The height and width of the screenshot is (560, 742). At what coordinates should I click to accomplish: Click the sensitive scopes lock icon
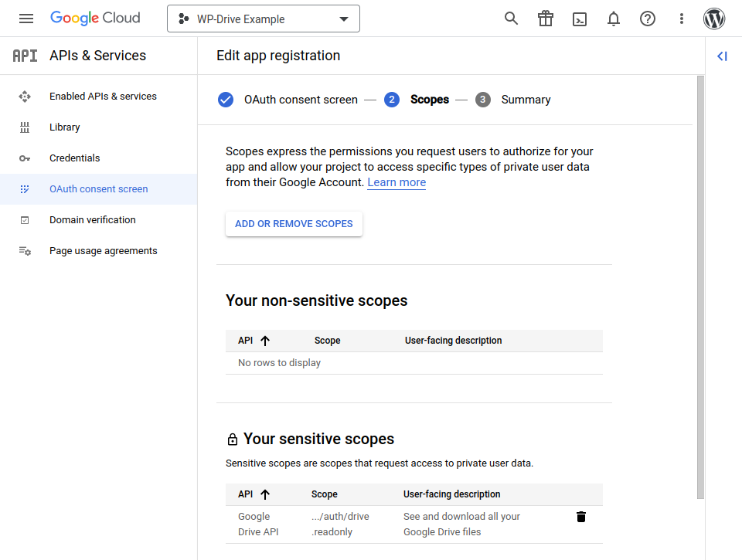point(232,438)
